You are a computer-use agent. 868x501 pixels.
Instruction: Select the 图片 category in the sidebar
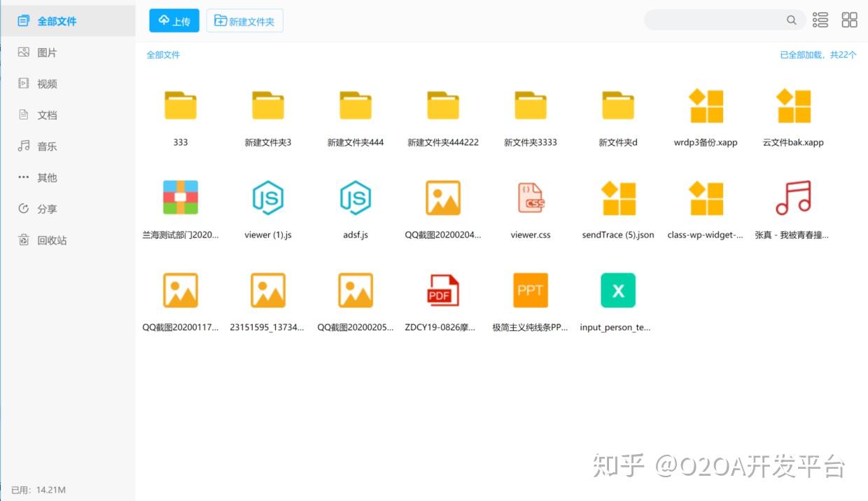[x=45, y=52]
